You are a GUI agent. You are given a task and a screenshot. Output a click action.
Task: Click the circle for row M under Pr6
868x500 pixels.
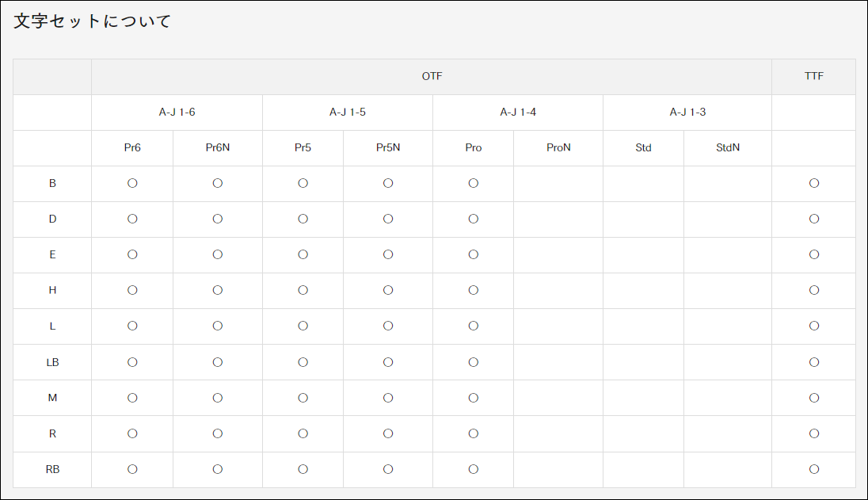point(132,398)
